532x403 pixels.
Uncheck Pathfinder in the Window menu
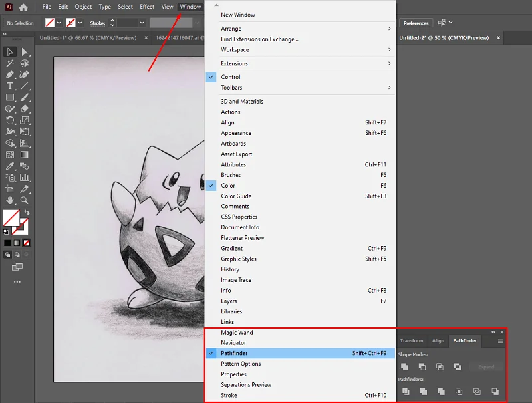coord(301,354)
